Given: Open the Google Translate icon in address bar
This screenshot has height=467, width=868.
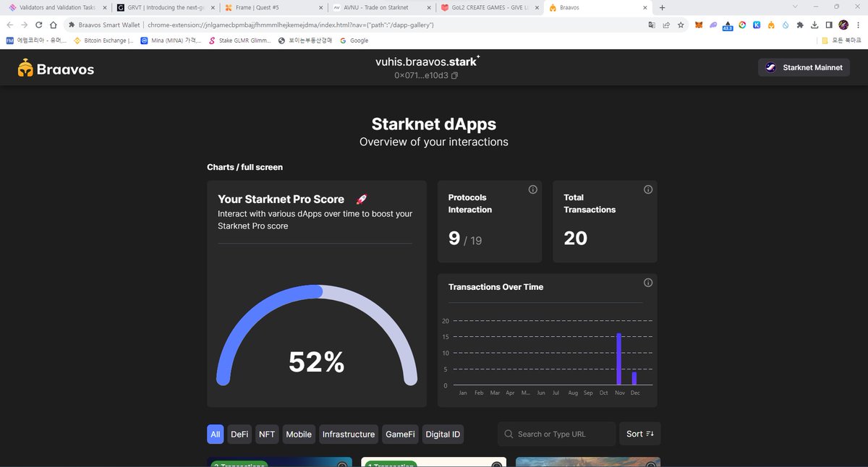Looking at the screenshot, I should [x=652, y=24].
